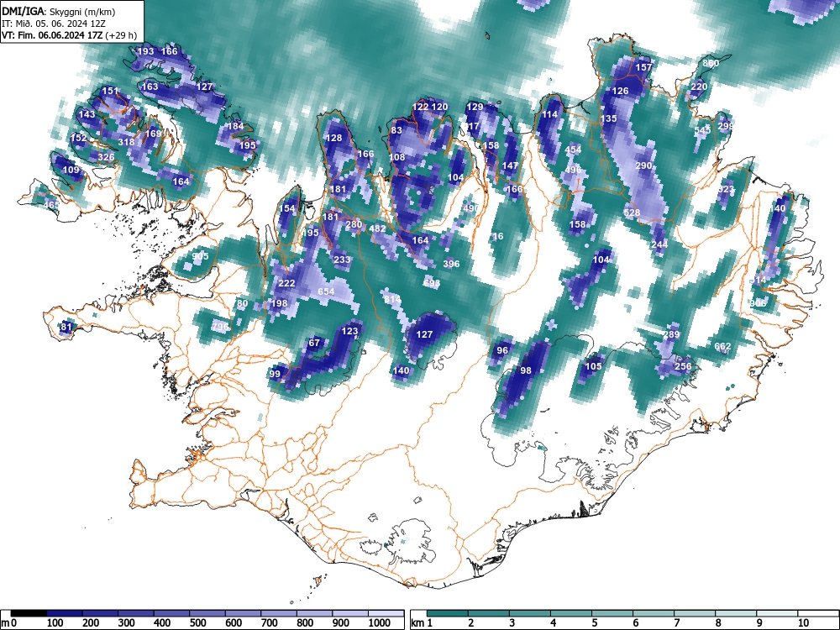Click the map value 114
The height and width of the screenshot is (630, 840).
click(549, 114)
